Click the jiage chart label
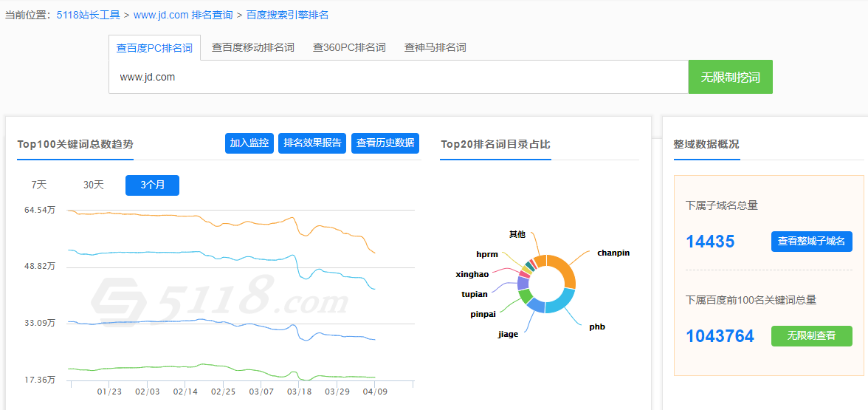 tap(508, 335)
